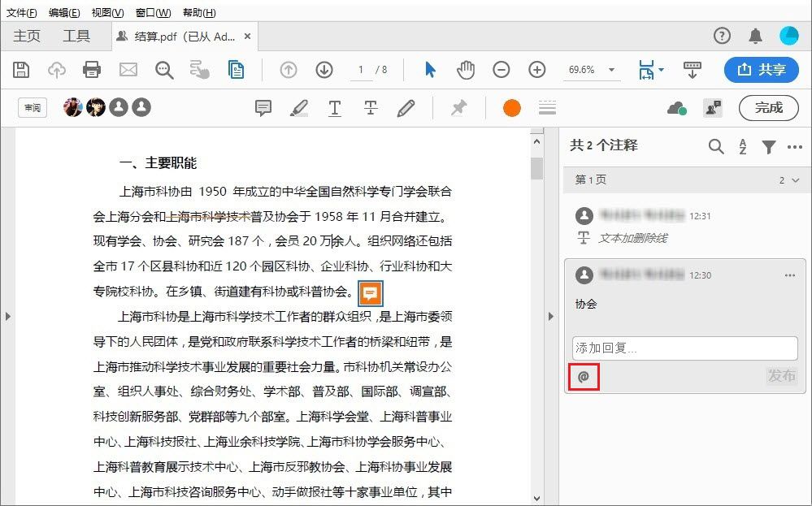Screen dimensions: 812x506
Task: Toggle the keep-tool-selected pin
Action: pyautogui.click(x=459, y=107)
